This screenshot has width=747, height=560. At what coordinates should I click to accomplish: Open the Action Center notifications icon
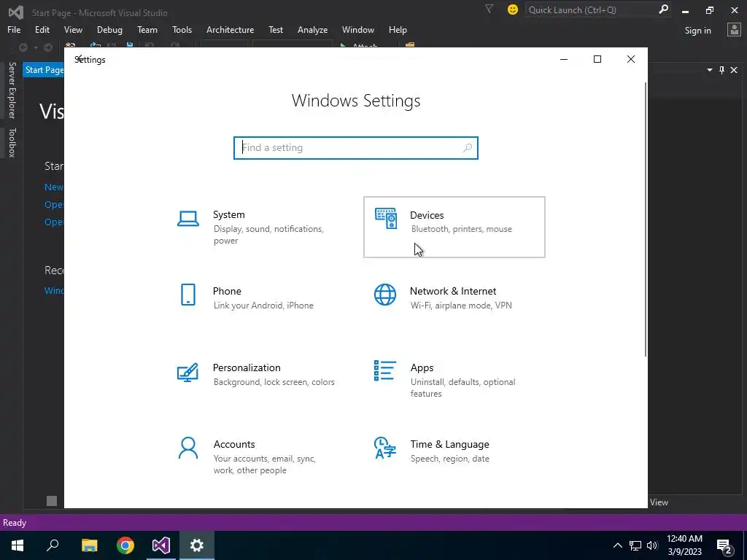(724, 545)
